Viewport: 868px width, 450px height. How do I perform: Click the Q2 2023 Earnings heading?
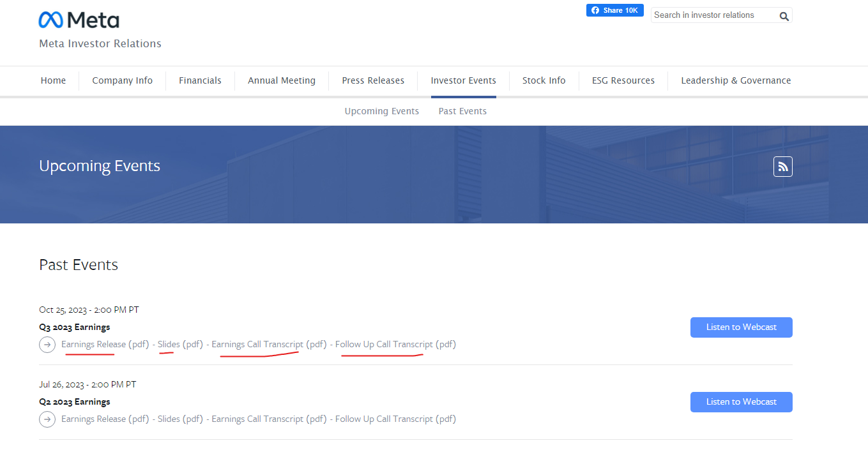pyautogui.click(x=75, y=402)
